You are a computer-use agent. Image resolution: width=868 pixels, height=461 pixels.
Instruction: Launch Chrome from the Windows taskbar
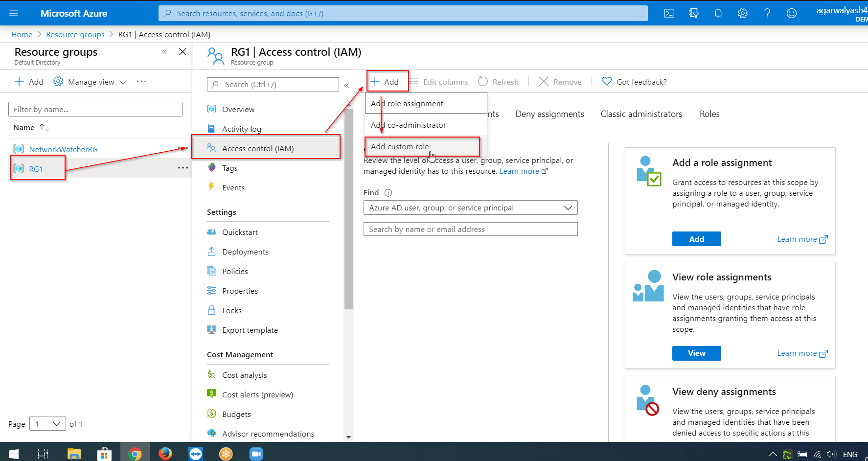tap(135, 454)
